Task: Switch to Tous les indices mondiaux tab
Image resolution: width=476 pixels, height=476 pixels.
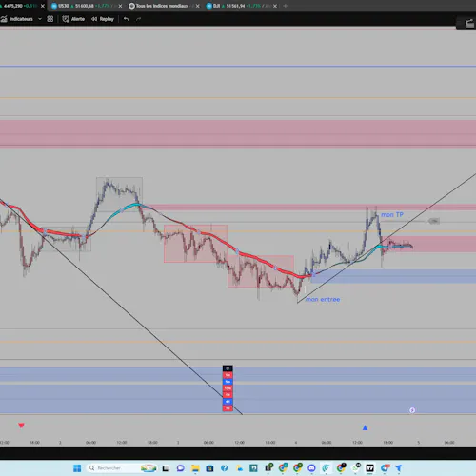Action: pos(162,6)
